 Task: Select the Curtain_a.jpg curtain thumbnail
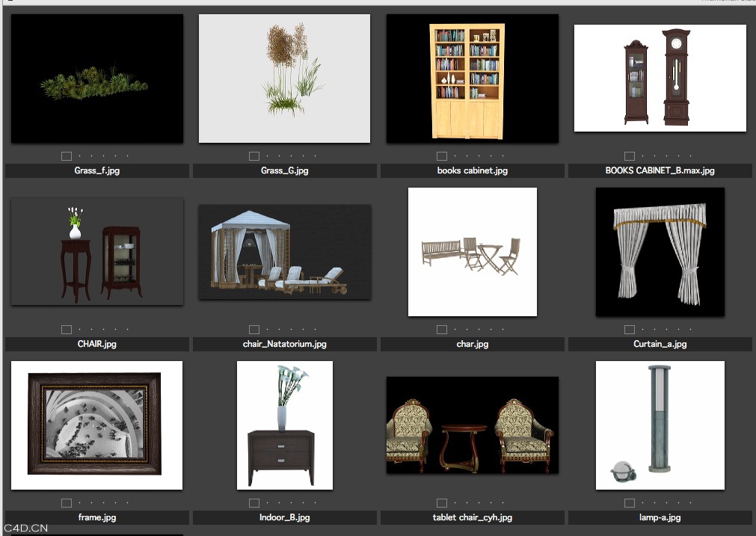pyautogui.click(x=660, y=252)
